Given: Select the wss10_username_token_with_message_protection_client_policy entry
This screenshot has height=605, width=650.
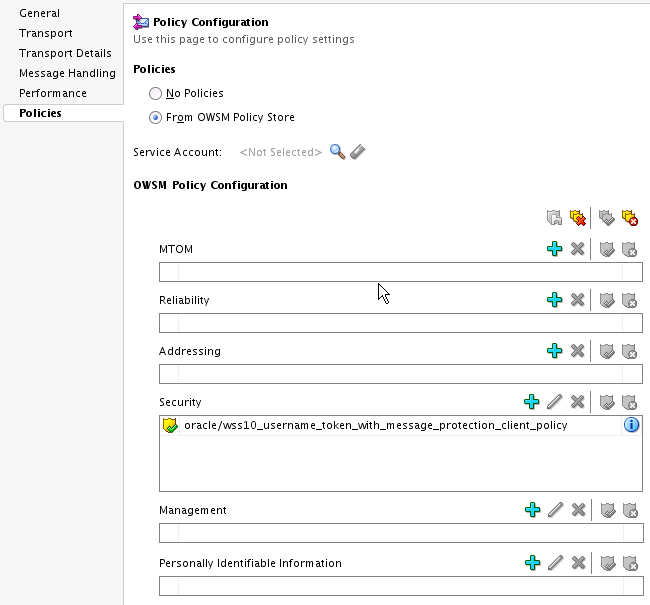Looking at the screenshot, I should [375, 425].
